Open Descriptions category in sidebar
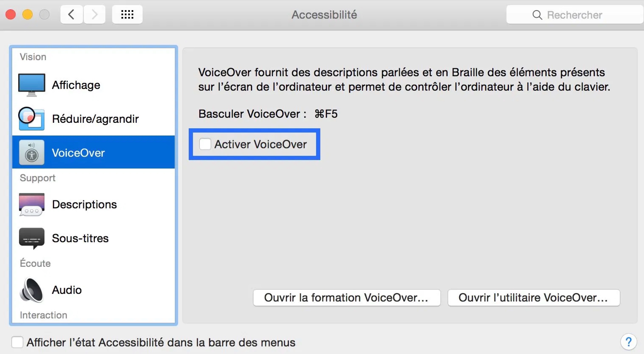This screenshot has width=644, height=354. pyautogui.click(x=84, y=204)
